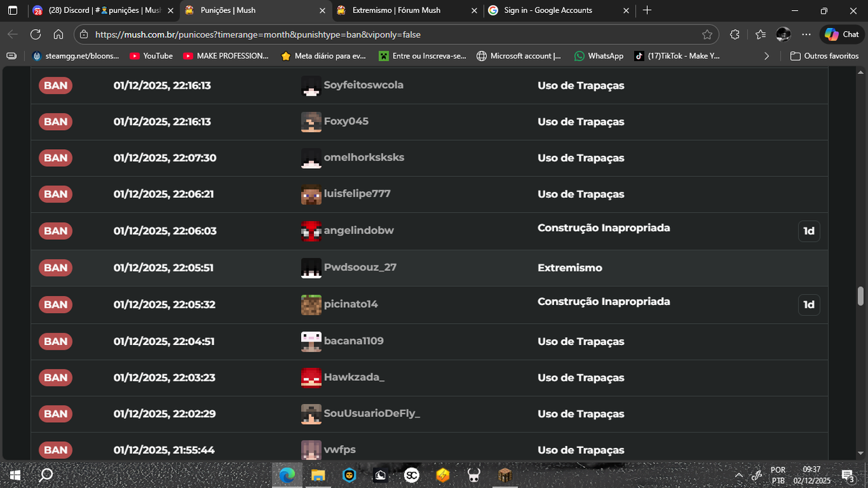Add this page to favorites with the star
The width and height of the screenshot is (868, 488).
point(707,35)
